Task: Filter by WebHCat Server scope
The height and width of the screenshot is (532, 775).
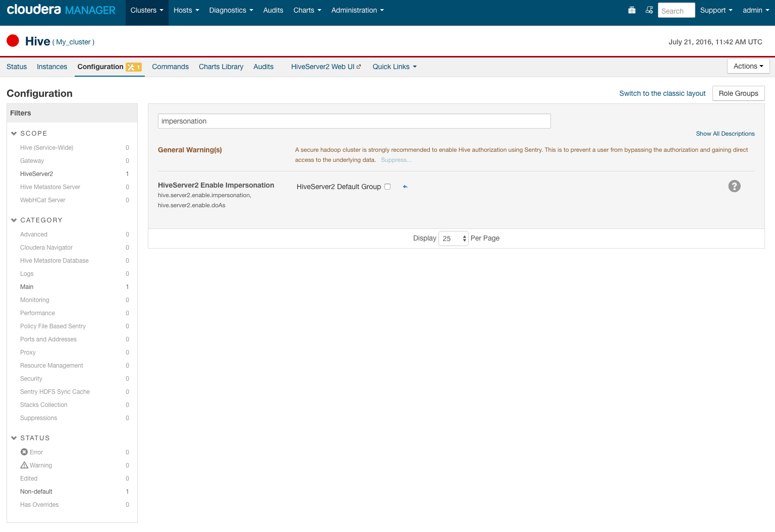Action: pyautogui.click(x=74, y=200)
